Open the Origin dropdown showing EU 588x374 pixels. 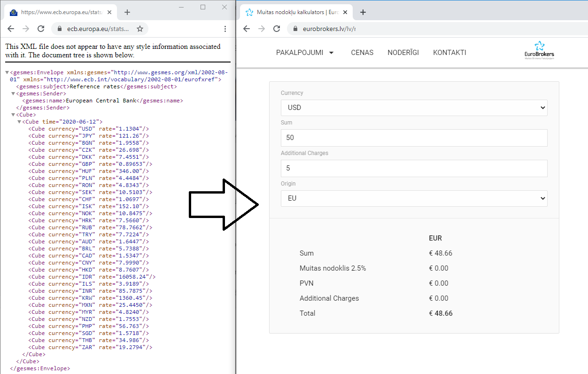click(x=414, y=198)
